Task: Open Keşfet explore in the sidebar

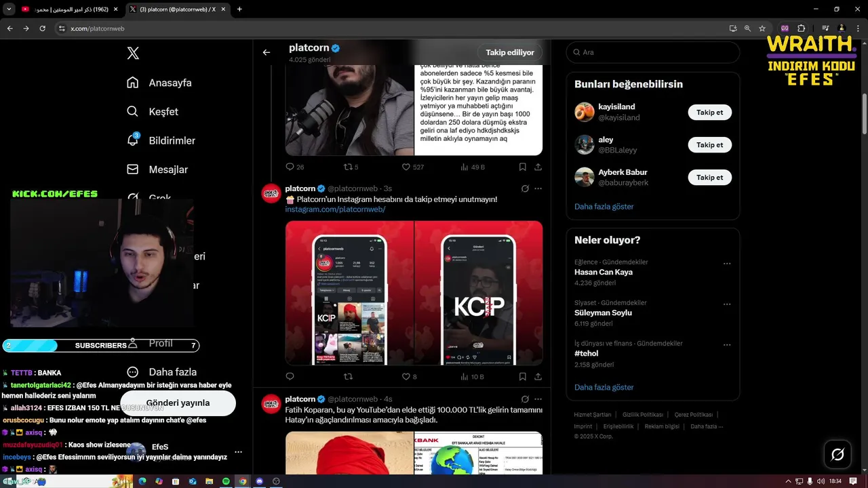Action: [153, 111]
